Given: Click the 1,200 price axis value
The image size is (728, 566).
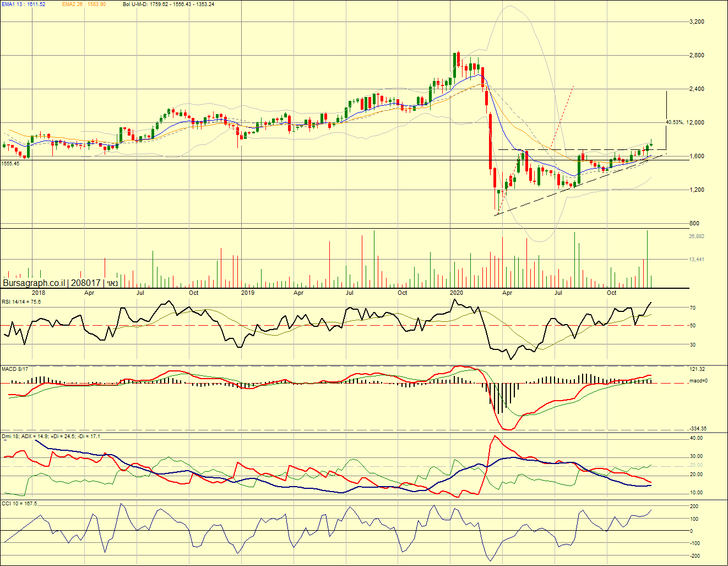Looking at the screenshot, I should pos(697,190).
